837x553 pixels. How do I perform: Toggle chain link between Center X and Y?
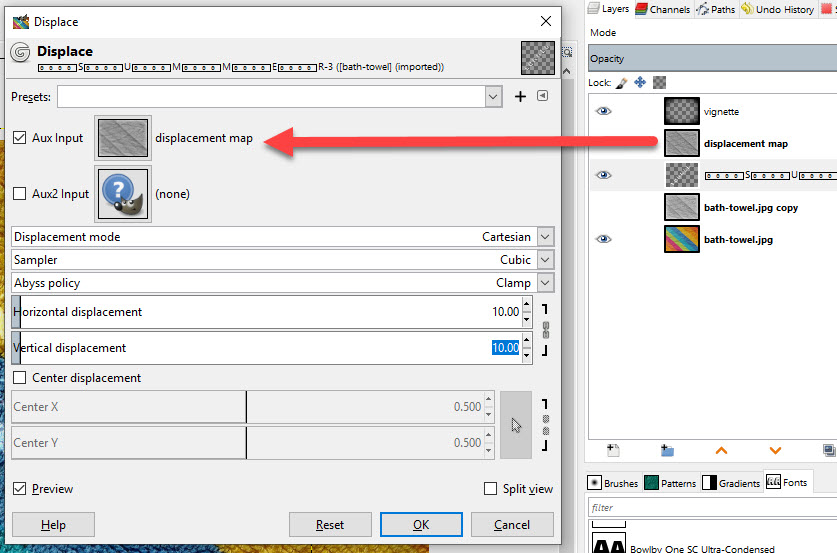[546, 425]
